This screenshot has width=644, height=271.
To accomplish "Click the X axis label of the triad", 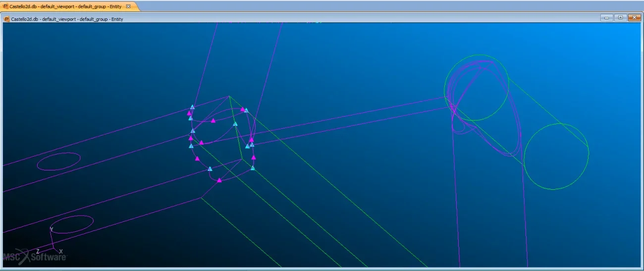I will click(x=61, y=252).
